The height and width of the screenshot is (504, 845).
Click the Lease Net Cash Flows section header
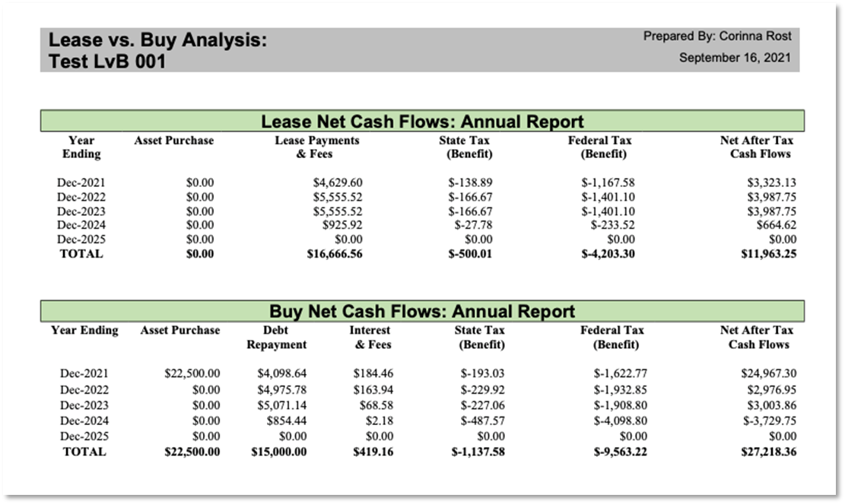(x=422, y=122)
